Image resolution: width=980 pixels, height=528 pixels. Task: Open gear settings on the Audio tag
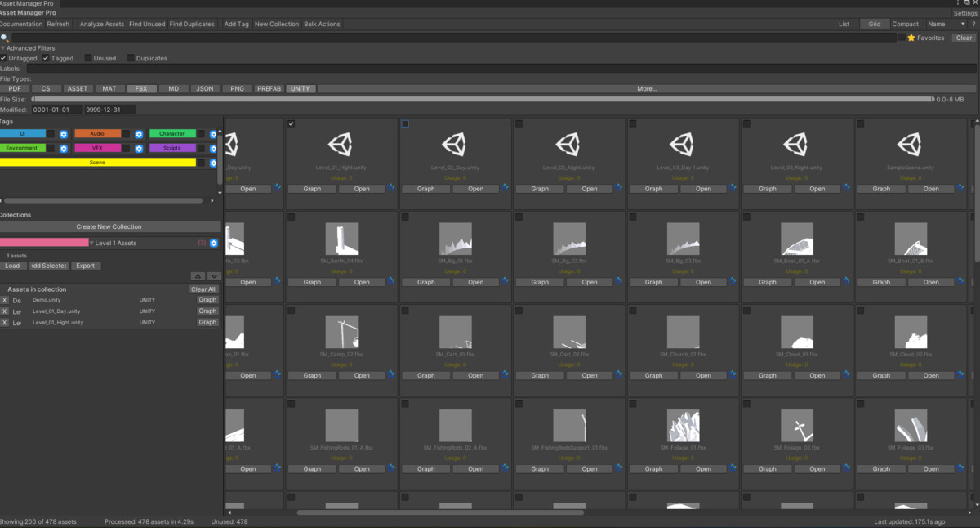pyautogui.click(x=139, y=135)
